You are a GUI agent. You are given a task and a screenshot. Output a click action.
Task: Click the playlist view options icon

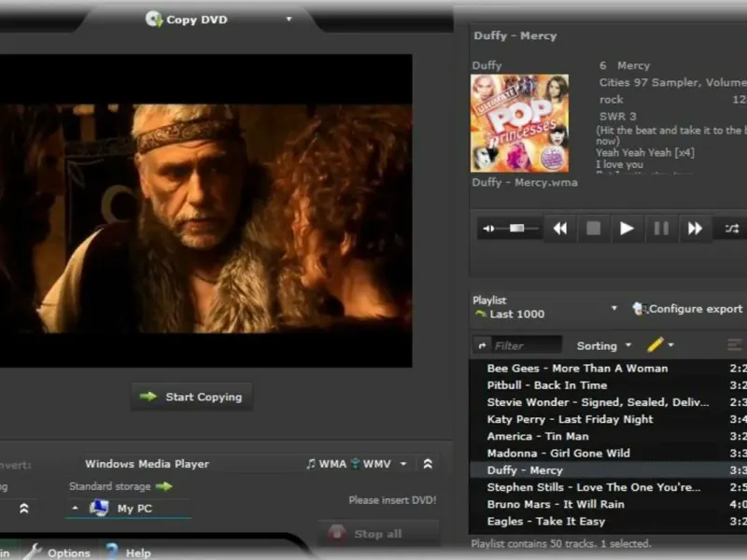click(734, 344)
